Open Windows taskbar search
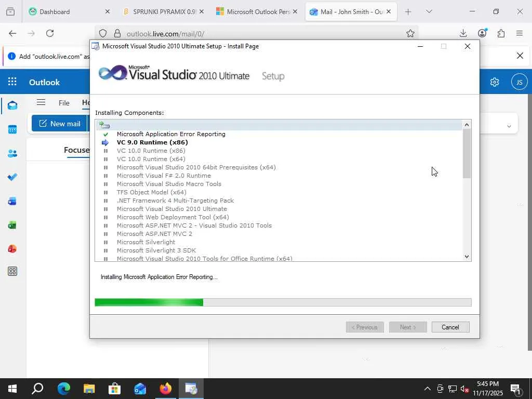Viewport: 532px width, 399px height. click(37, 389)
